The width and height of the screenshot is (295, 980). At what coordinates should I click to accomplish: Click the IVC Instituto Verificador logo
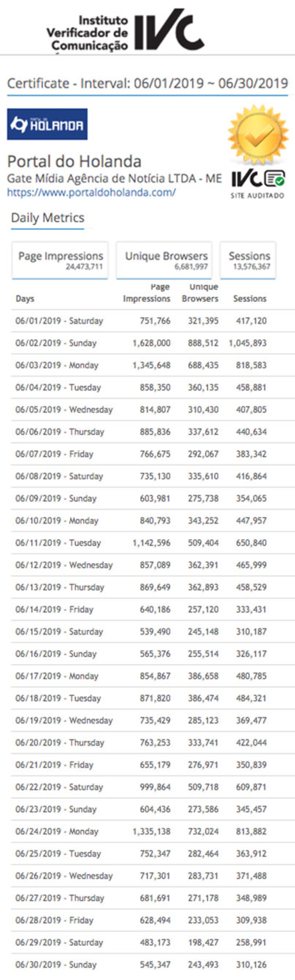coord(126,30)
